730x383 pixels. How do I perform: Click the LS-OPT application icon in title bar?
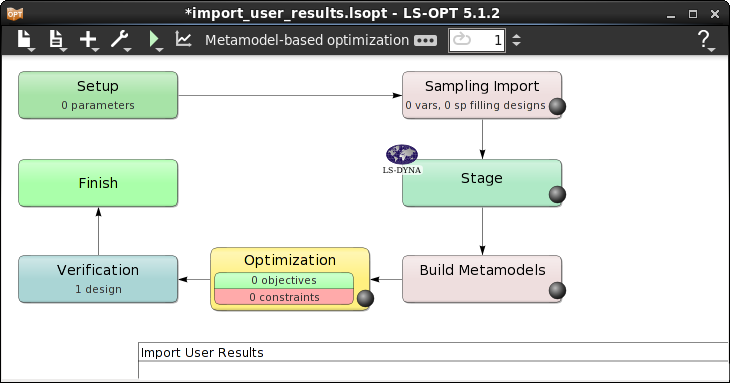pyautogui.click(x=14, y=13)
